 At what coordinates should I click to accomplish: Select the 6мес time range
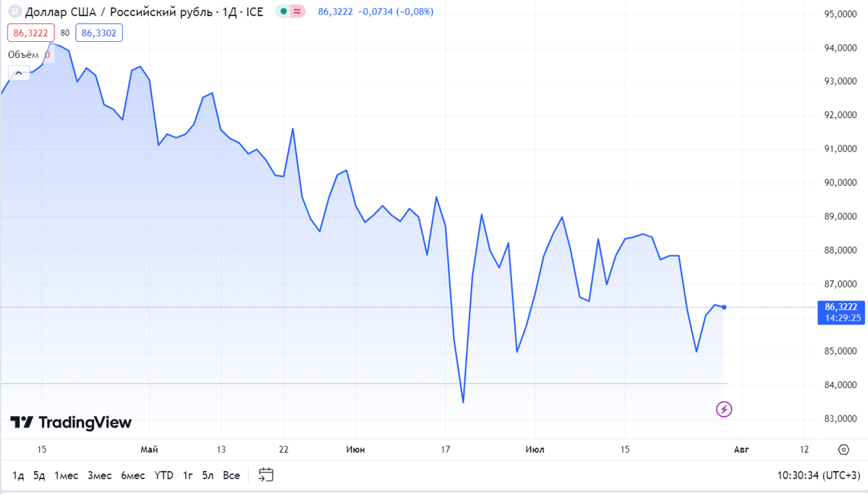(x=133, y=475)
